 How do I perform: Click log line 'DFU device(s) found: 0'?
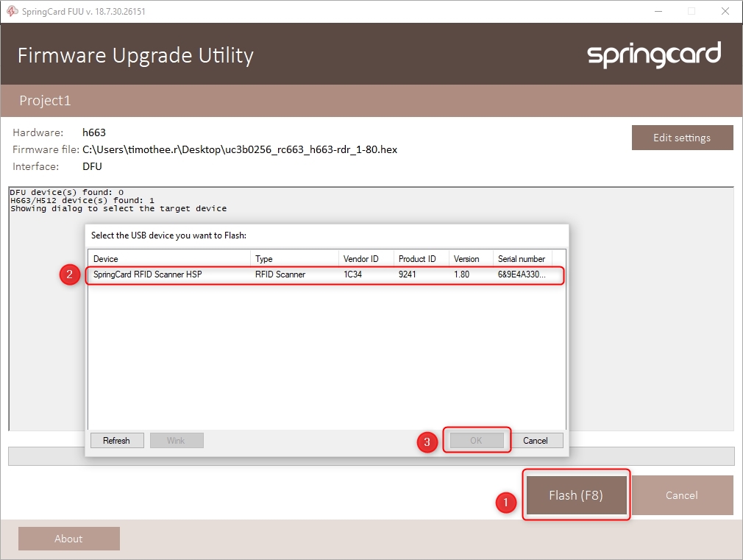point(67,192)
